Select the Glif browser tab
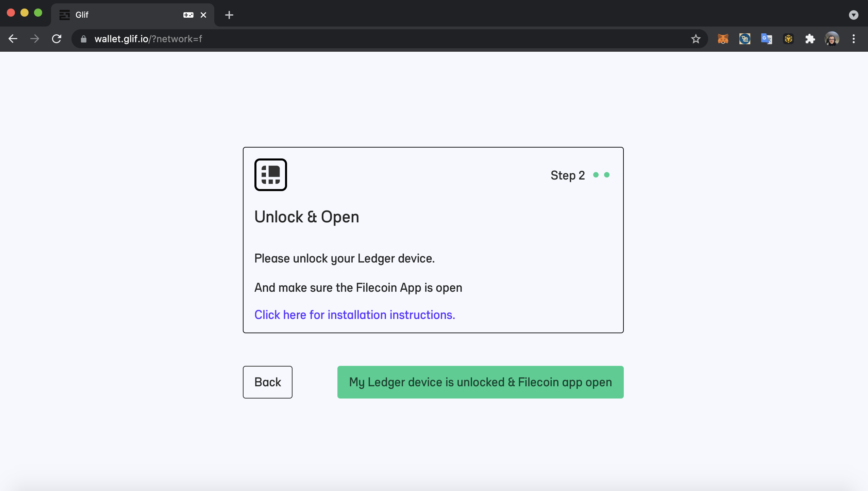Image resolution: width=868 pixels, height=491 pixels. [x=133, y=15]
